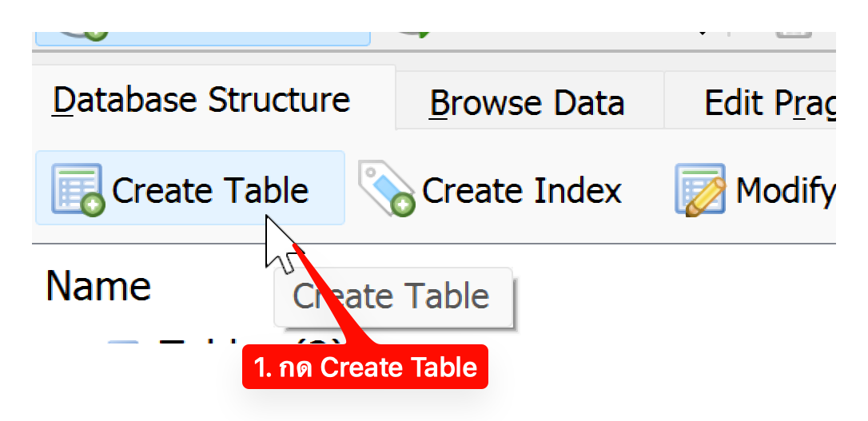Open the small dropdown arrow in top toolbar
Image resolution: width=868 pixels, height=421 pixels.
703,35
